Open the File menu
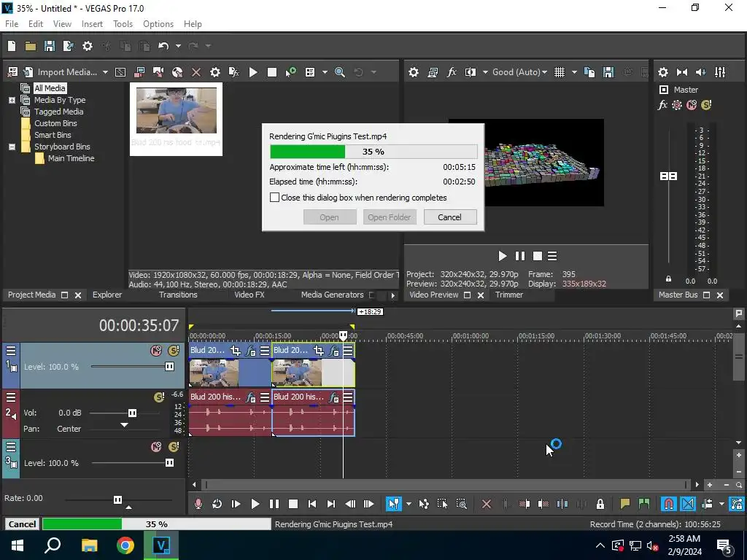This screenshot has width=747, height=560. [x=12, y=24]
